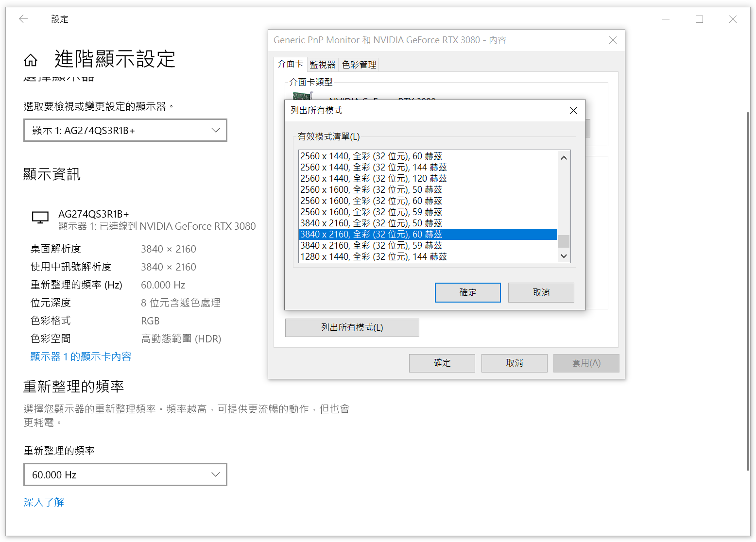Close the 列出所有模式 dialog
756x542 pixels.
point(573,111)
